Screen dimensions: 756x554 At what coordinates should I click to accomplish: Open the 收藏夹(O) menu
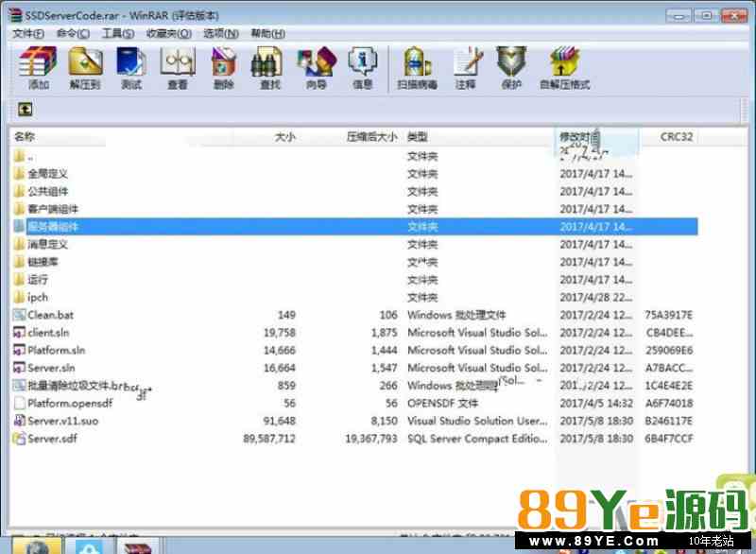click(169, 33)
